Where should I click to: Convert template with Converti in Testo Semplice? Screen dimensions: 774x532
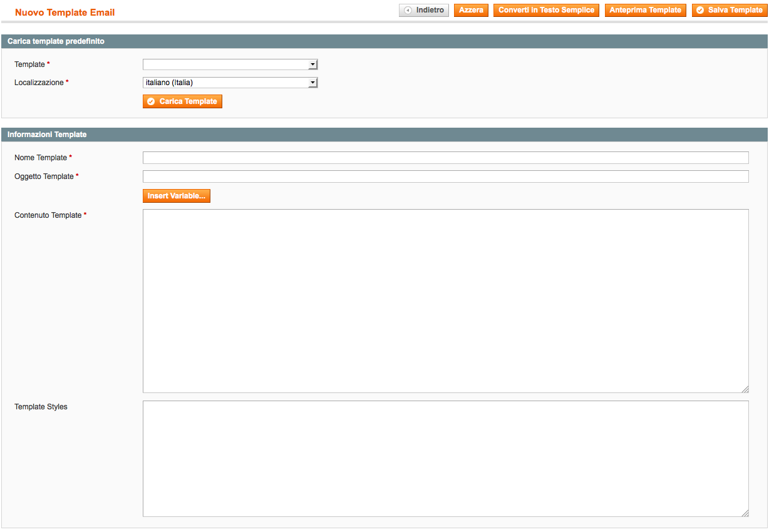[x=546, y=11]
